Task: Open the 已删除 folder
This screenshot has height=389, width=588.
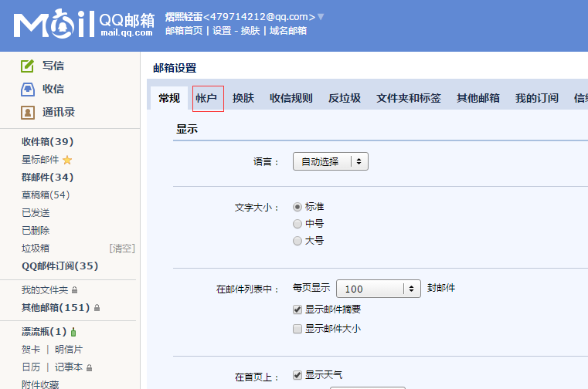Action: point(36,231)
